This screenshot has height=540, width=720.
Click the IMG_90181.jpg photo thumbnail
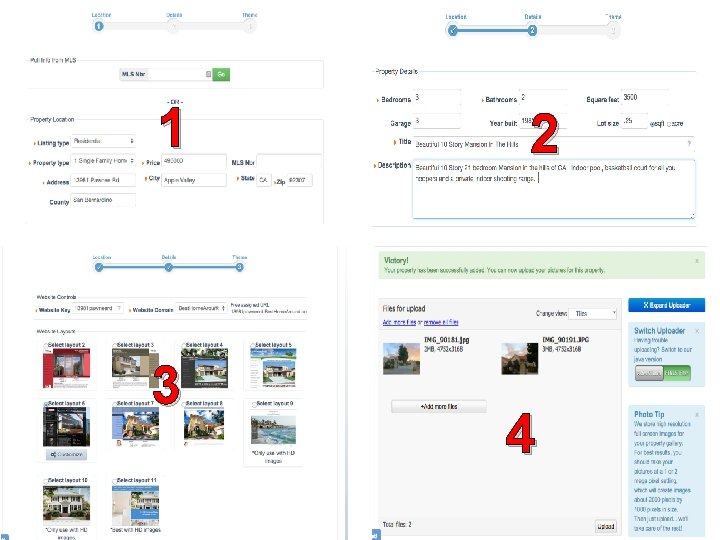[401, 359]
